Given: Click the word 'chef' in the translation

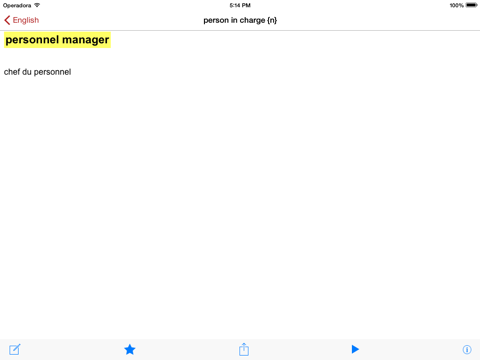Looking at the screenshot, I should (x=12, y=72).
